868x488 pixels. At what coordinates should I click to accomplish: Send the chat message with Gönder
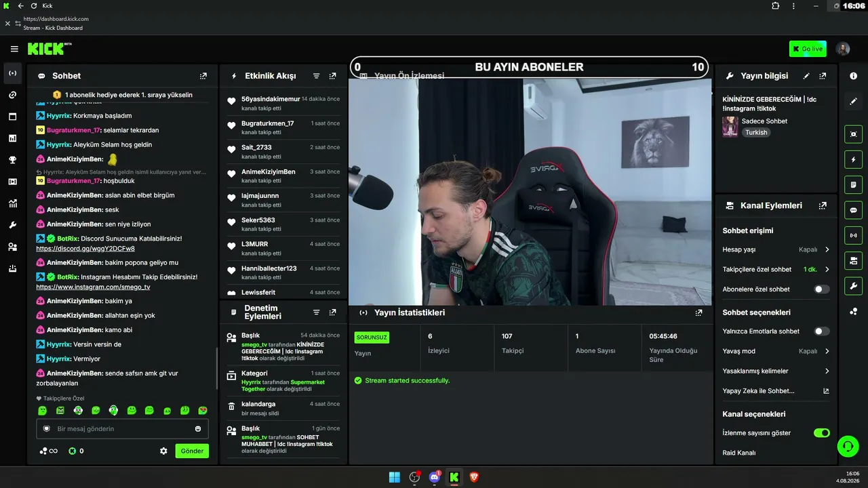(192, 451)
